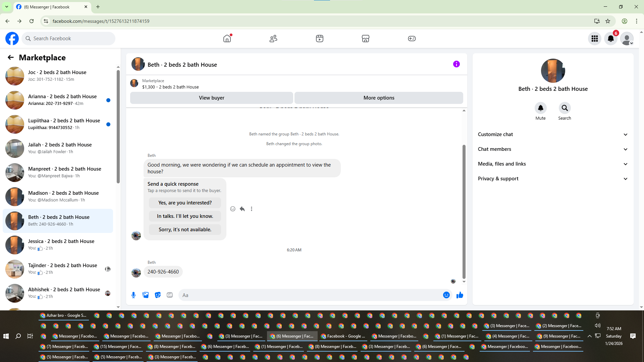Screen dimensions: 644x362
Task: Open the GIF picker icon
Action: point(170,295)
